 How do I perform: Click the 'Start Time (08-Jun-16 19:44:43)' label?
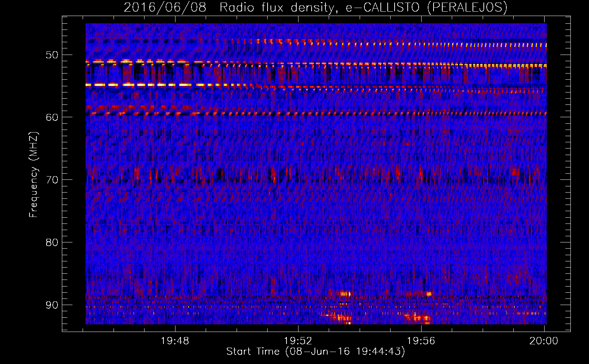(316, 352)
